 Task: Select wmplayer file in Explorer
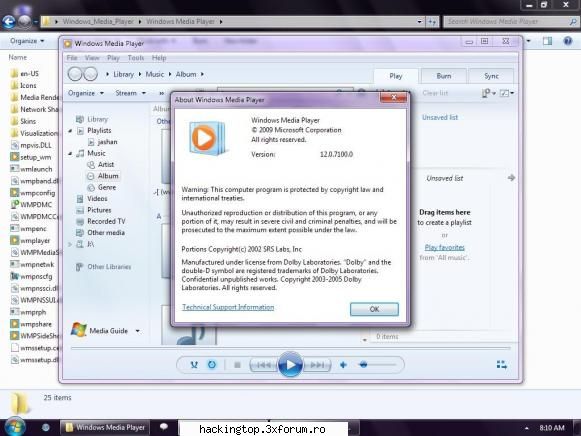pos(35,240)
